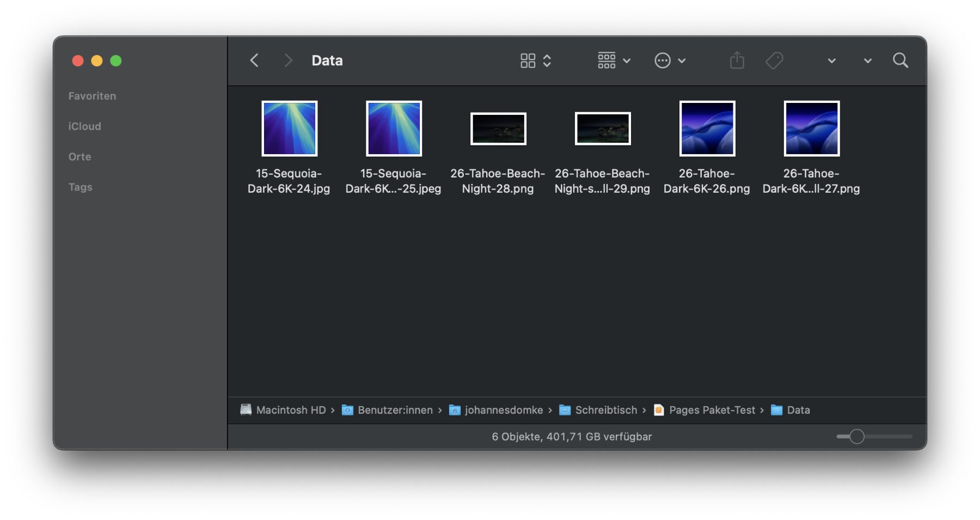Go to Macintosh HD in path bar
Screen dimensions: 980x520
290,410
